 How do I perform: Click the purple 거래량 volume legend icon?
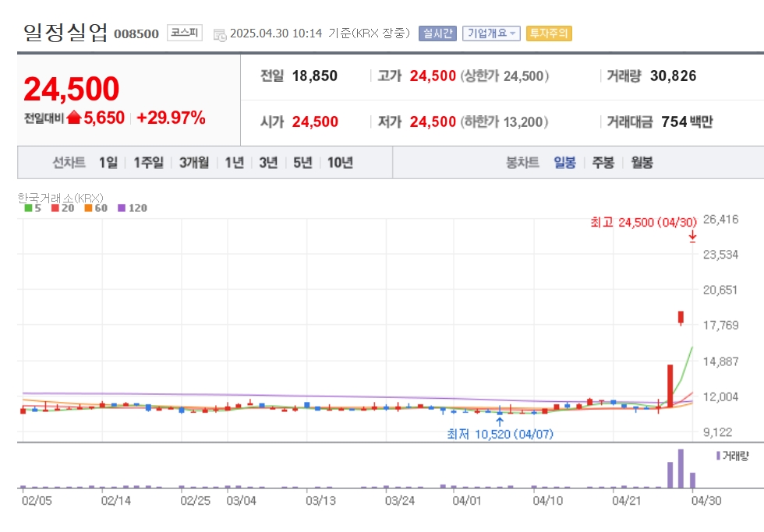pyautogui.click(x=718, y=456)
